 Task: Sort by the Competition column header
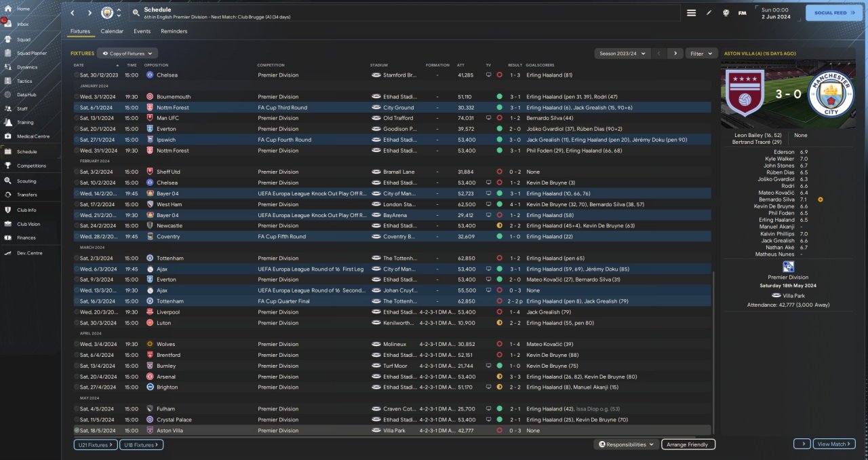point(271,65)
